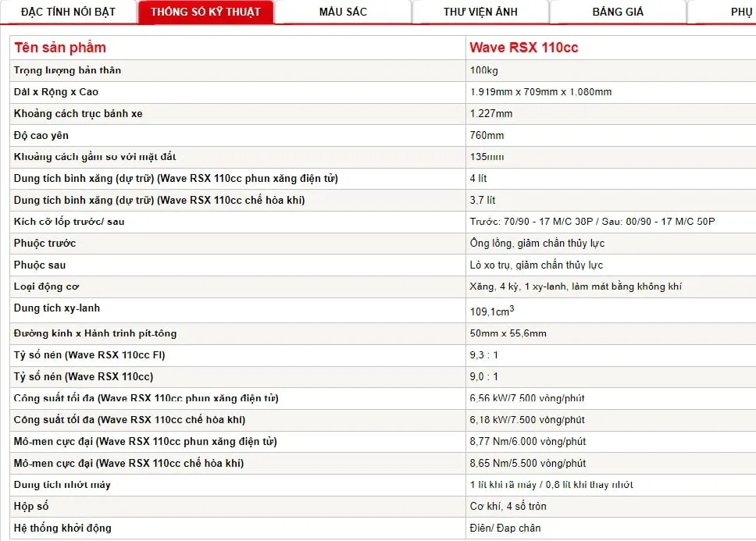Click the Khoảng cách trục bánh xe label
This screenshot has height=541, width=756.
(x=78, y=114)
